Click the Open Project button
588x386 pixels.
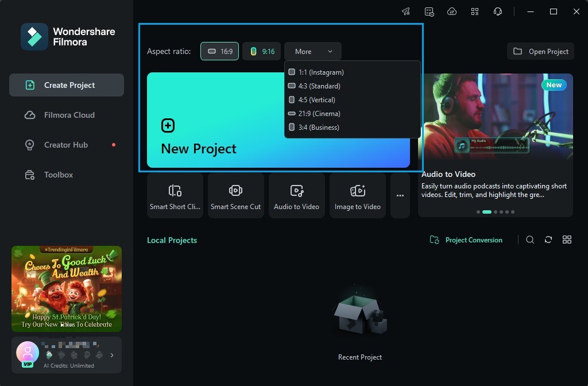pos(540,51)
